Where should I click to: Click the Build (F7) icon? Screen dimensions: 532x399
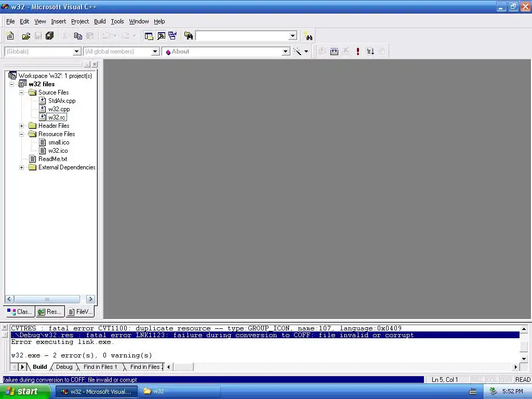tap(334, 51)
